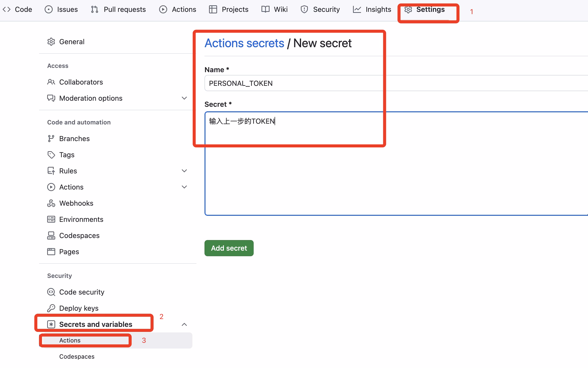This screenshot has height=368, width=588.
Task: Open the Pull requests tab
Action: click(119, 10)
